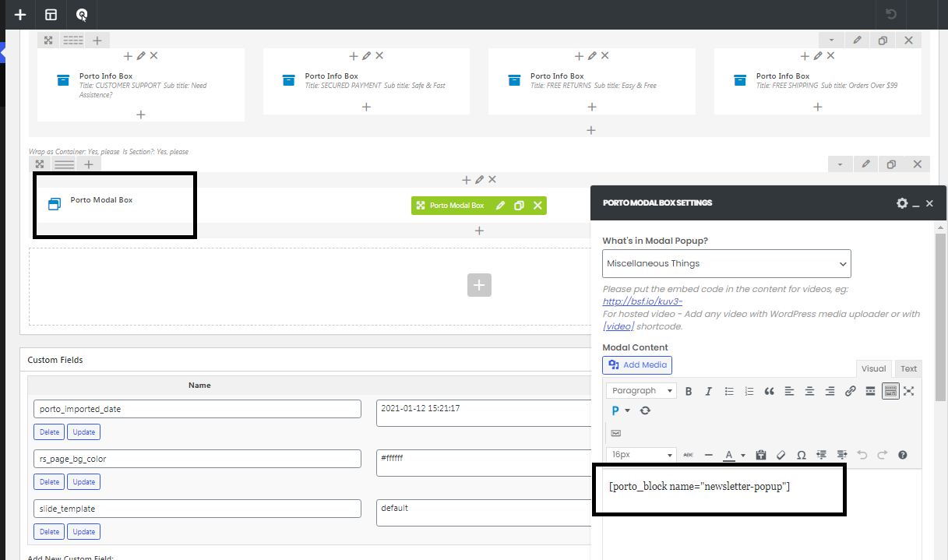Screen dimensions: 948x560
Task: Collapse the info box row toggle arrow
Action: (831, 41)
